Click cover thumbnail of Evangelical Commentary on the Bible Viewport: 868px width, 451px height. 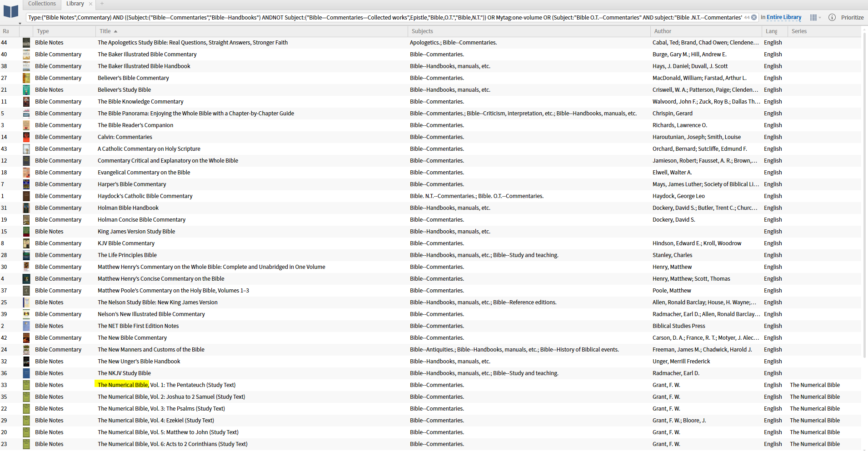pyautogui.click(x=26, y=173)
